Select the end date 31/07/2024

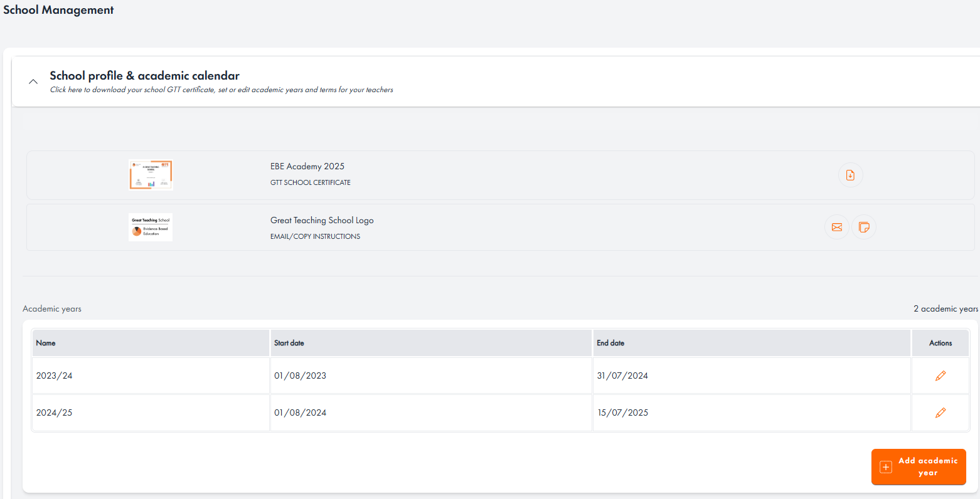pos(622,376)
